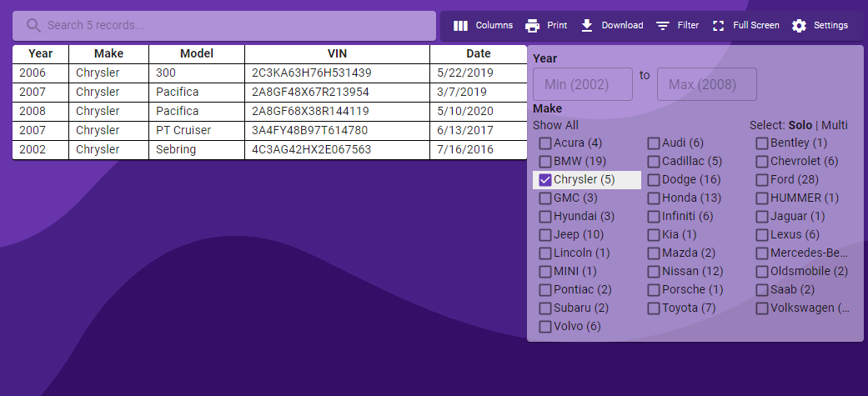Screen dimensions: 868x396
Task: Select VIN 2A8GF48X67R213954 cell
Action: pos(337,92)
